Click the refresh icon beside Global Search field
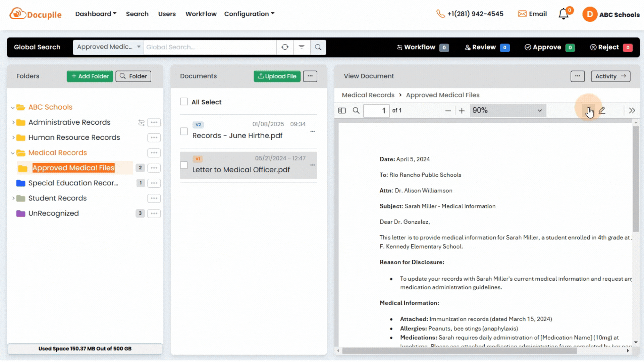This screenshot has width=644, height=362. pyautogui.click(x=285, y=47)
